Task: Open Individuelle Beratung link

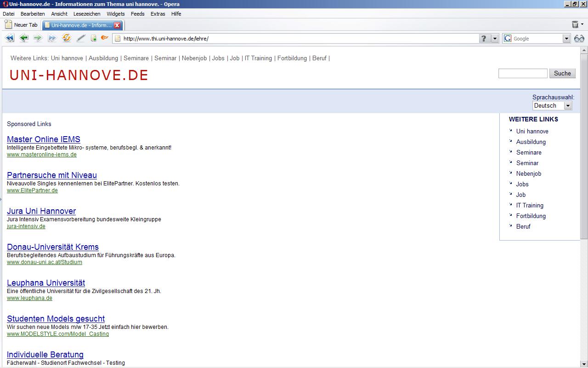Action: pyautogui.click(x=45, y=355)
